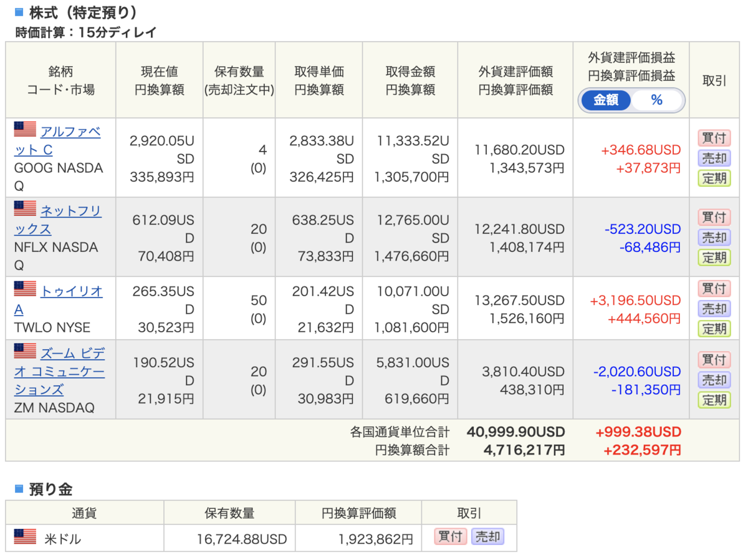Click the 外貨建評価額 円換算評価額 header
Screen dimensions: 748x560
(x=515, y=80)
